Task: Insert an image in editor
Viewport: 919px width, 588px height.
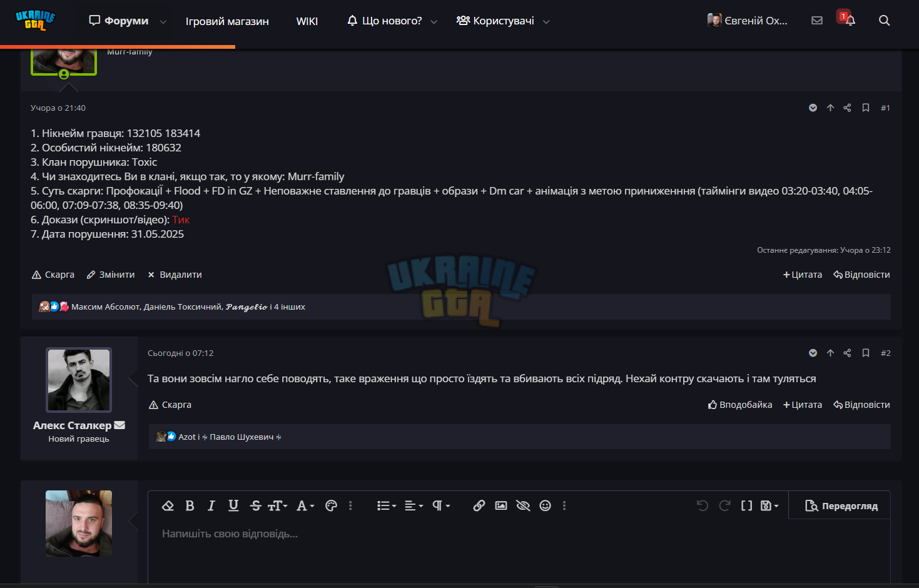Action: [501, 505]
